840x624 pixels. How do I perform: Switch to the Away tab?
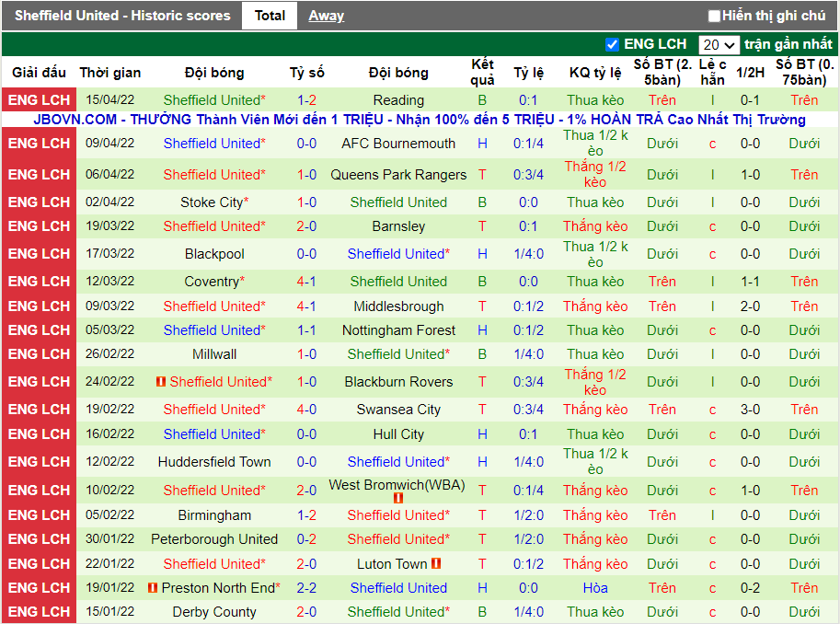[326, 16]
